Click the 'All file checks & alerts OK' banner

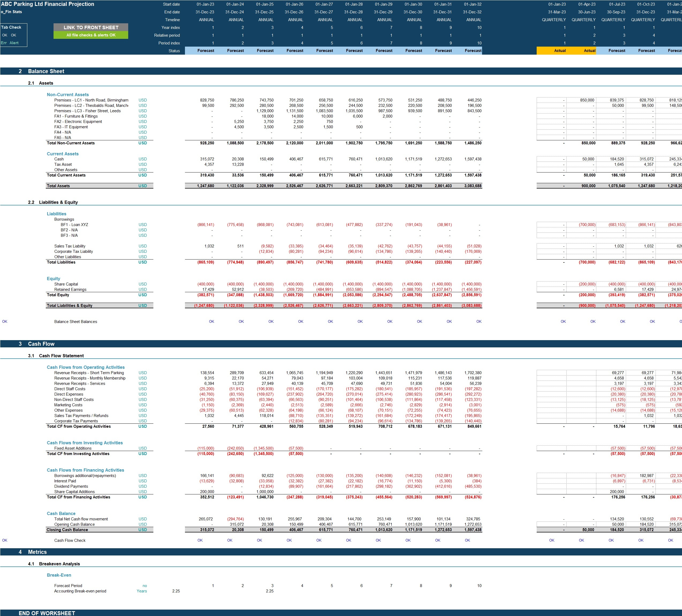click(91, 35)
